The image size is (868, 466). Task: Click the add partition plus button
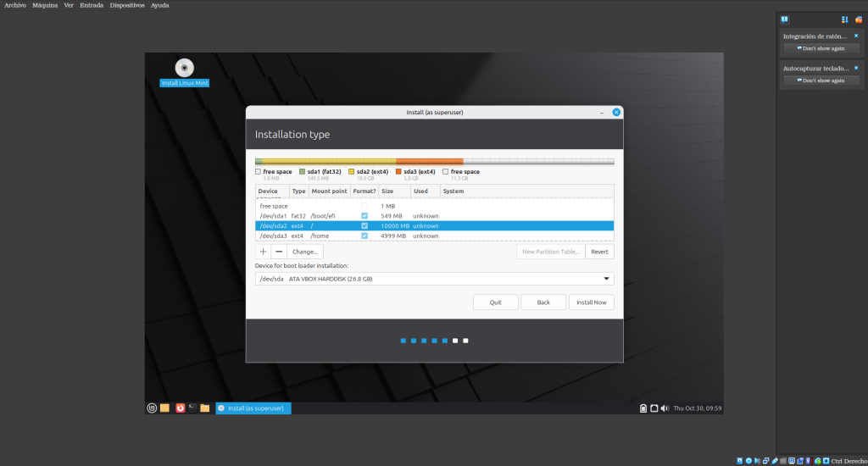tap(263, 252)
